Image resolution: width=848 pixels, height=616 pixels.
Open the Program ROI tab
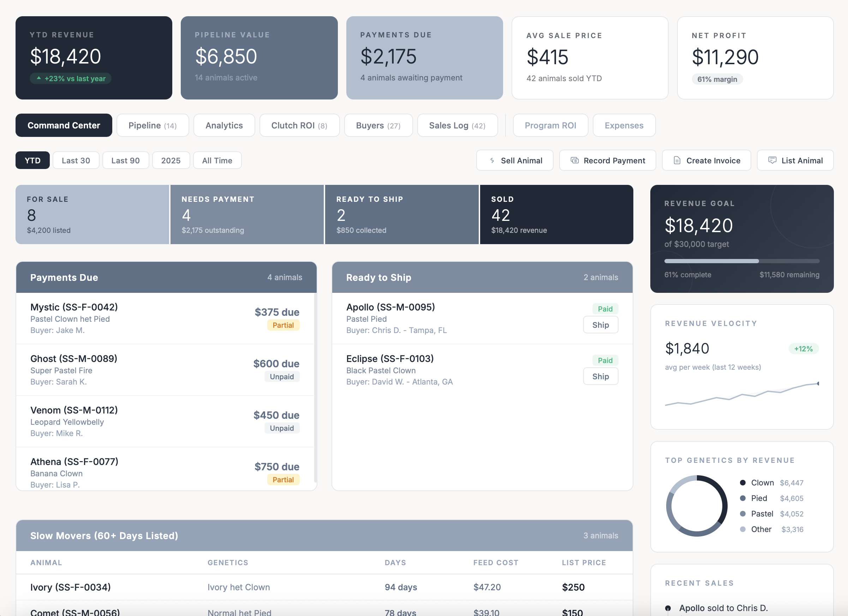pos(550,125)
